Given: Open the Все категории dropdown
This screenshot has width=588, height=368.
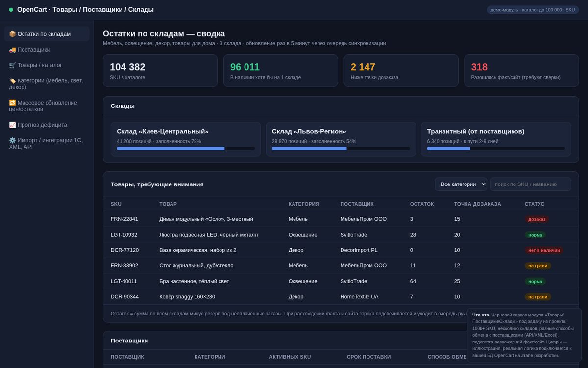Looking at the screenshot, I should (x=461, y=184).
